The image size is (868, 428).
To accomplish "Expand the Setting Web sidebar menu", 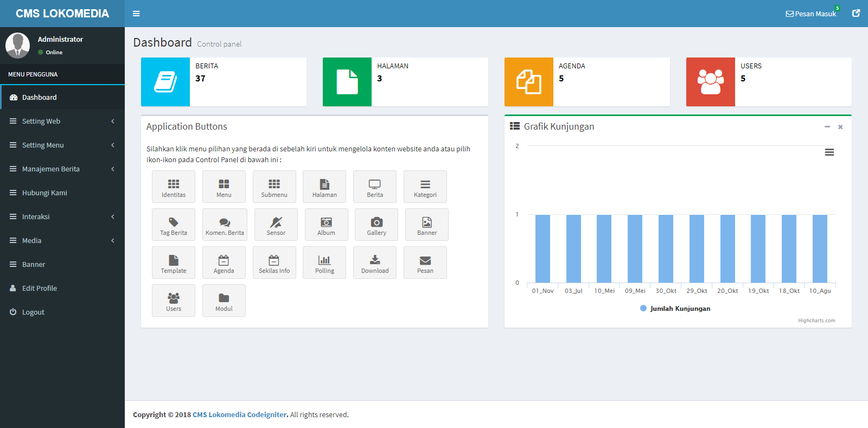I will click(62, 121).
